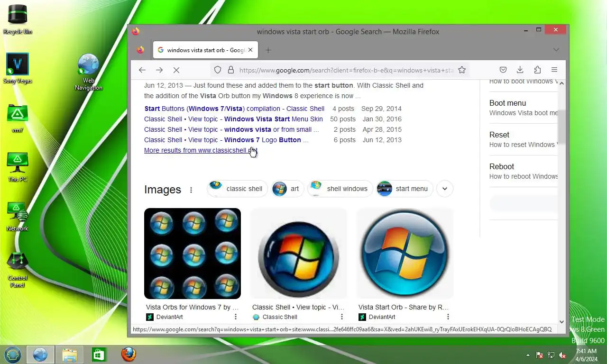
Task: Expand more image filter chips
Action: [x=445, y=189]
